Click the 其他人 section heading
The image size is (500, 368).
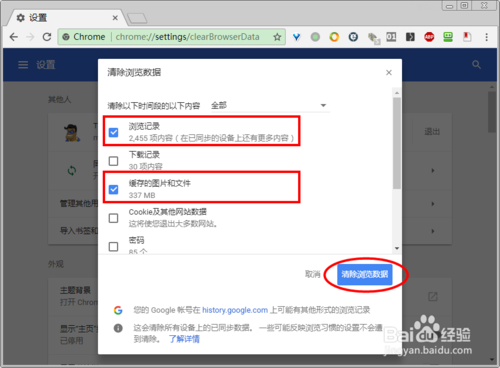click(x=59, y=99)
